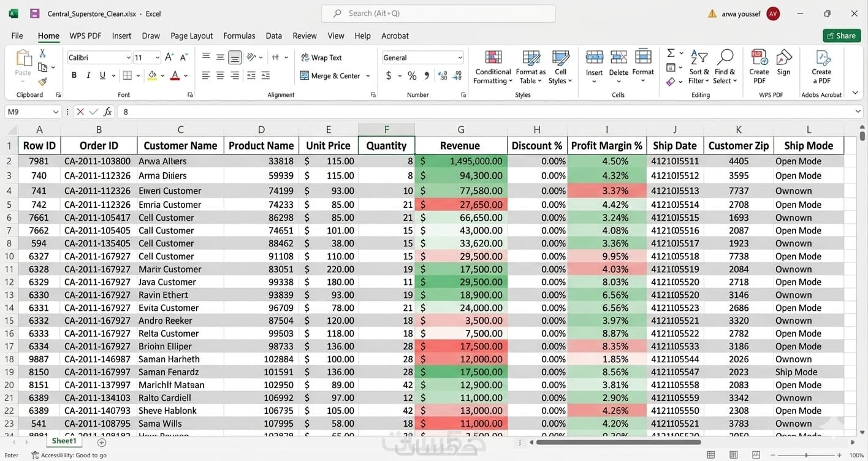
Task: Toggle Wrap Text on selected cells
Action: (321, 58)
